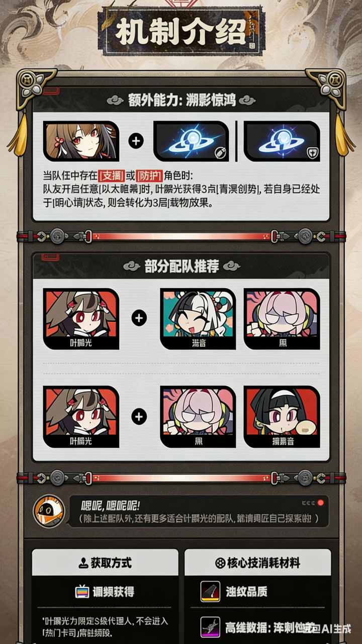Screen dimensions: 362x644
Task: Select the blue orb icon with shield badge
Action: (x=282, y=141)
